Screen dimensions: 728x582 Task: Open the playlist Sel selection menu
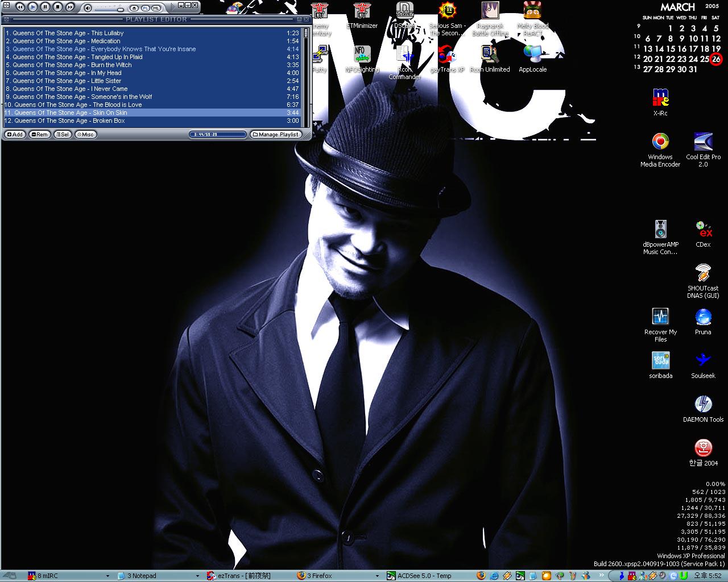click(63, 135)
